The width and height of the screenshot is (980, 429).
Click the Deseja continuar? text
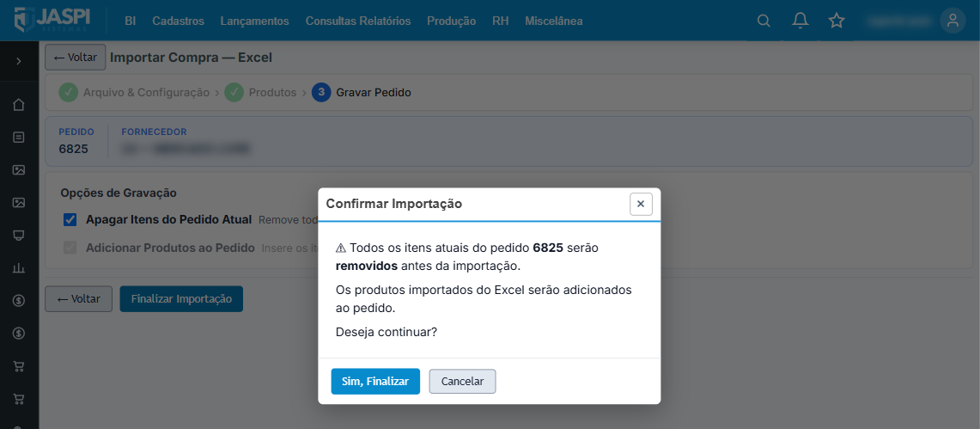click(387, 332)
